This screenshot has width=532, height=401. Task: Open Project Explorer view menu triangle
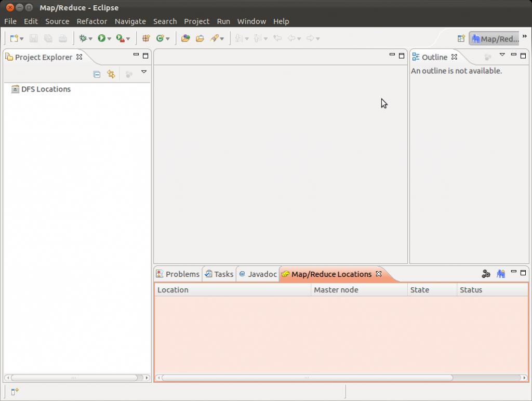[x=144, y=72]
